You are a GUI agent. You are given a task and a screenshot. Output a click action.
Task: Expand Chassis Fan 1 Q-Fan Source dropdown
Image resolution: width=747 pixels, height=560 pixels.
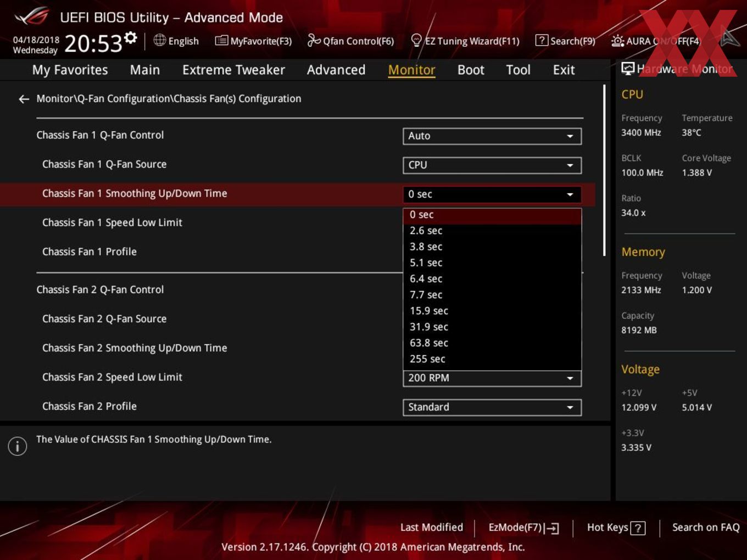coord(492,165)
